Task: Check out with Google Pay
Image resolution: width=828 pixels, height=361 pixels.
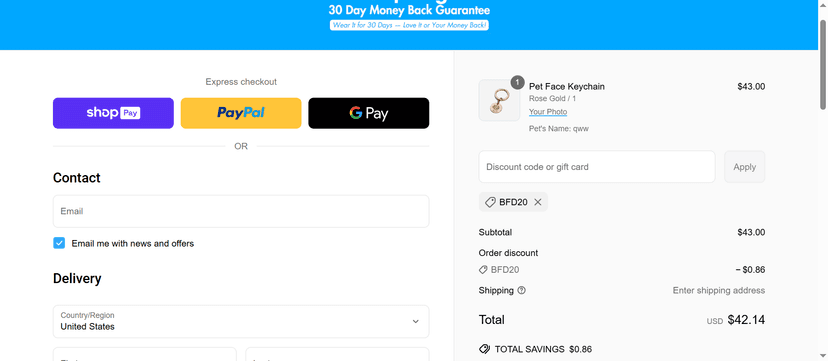Action: 369,113
